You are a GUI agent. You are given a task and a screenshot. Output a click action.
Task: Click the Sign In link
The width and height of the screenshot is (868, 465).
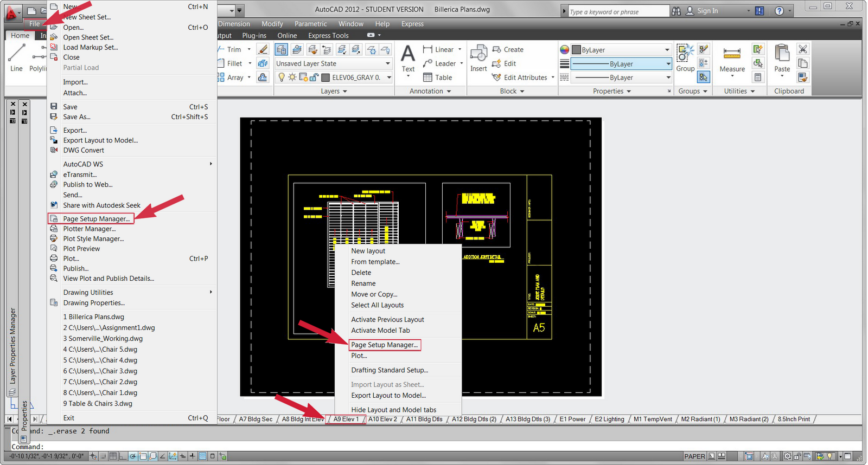[x=707, y=11]
